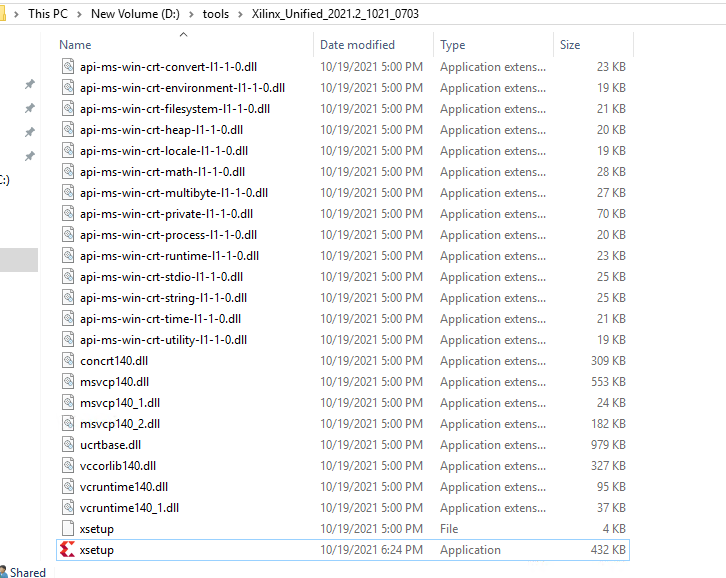Click icon of api-ms-win-crt-string-l1-1-0.dll
This screenshot has height=578, width=726.
[68, 297]
